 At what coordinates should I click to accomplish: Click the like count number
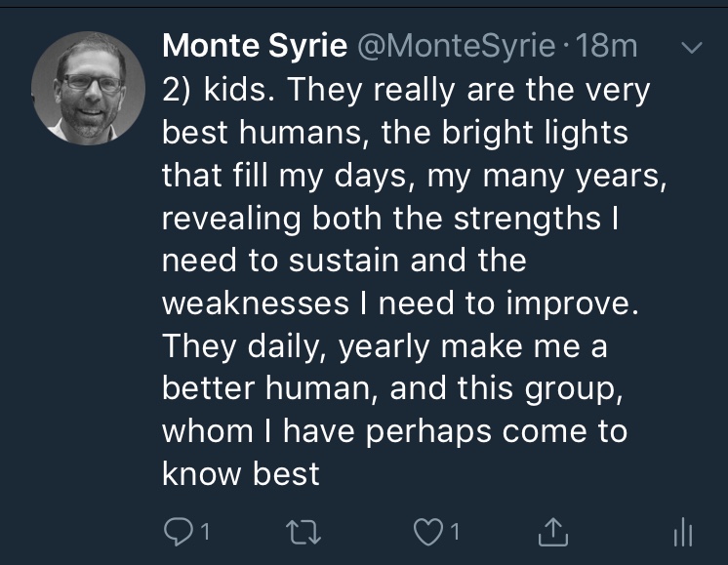[455, 532]
